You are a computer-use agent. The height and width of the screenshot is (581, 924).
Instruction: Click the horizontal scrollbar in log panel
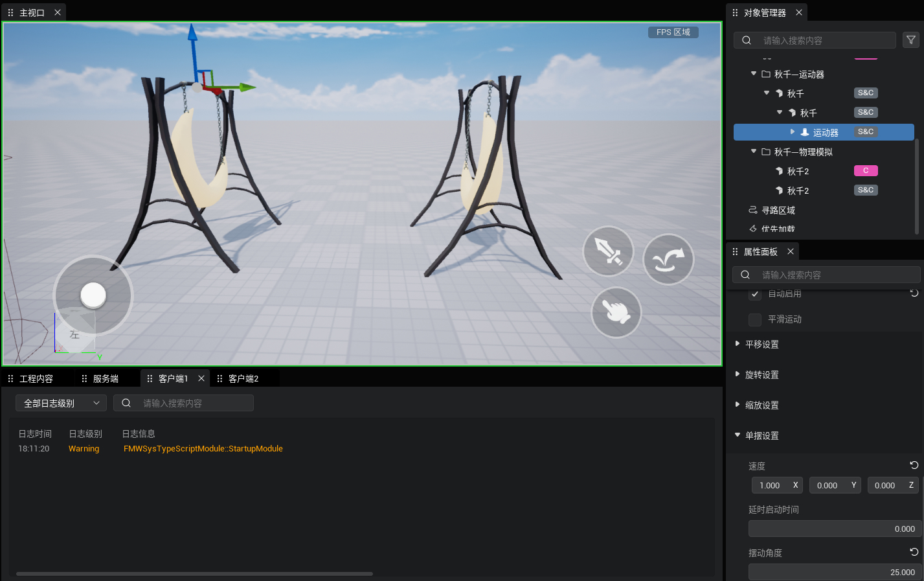point(194,573)
